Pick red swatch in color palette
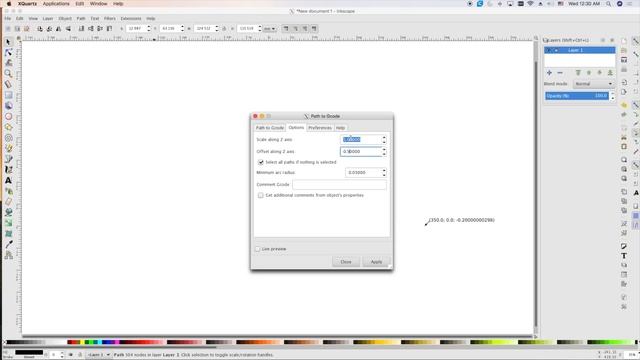This screenshot has width=640, height=360. tap(74, 342)
